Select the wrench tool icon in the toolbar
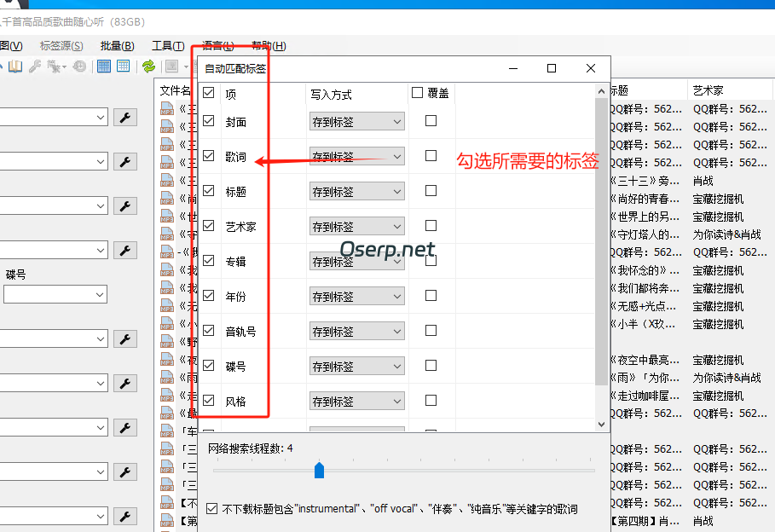 35,66
